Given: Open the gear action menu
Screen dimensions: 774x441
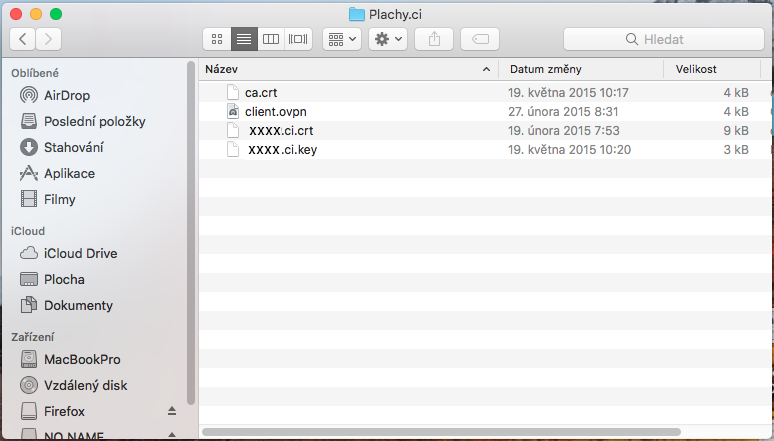Looking at the screenshot, I should tap(388, 39).
